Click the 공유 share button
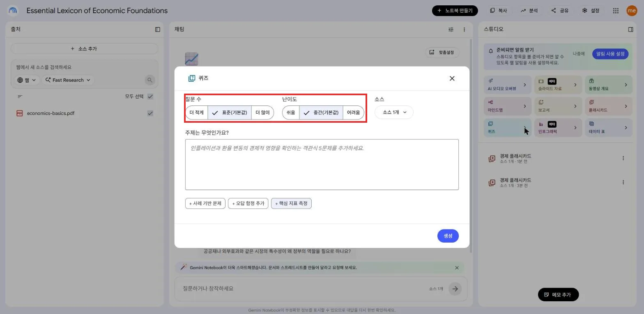644x314 pixels. (x=560, y=11)
